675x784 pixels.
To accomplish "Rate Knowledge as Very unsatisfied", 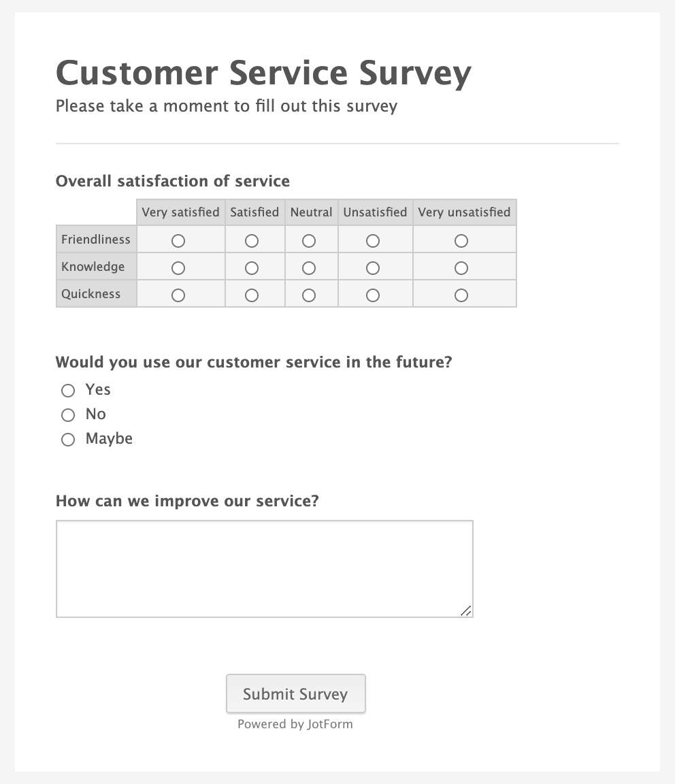I will [461, 268].
